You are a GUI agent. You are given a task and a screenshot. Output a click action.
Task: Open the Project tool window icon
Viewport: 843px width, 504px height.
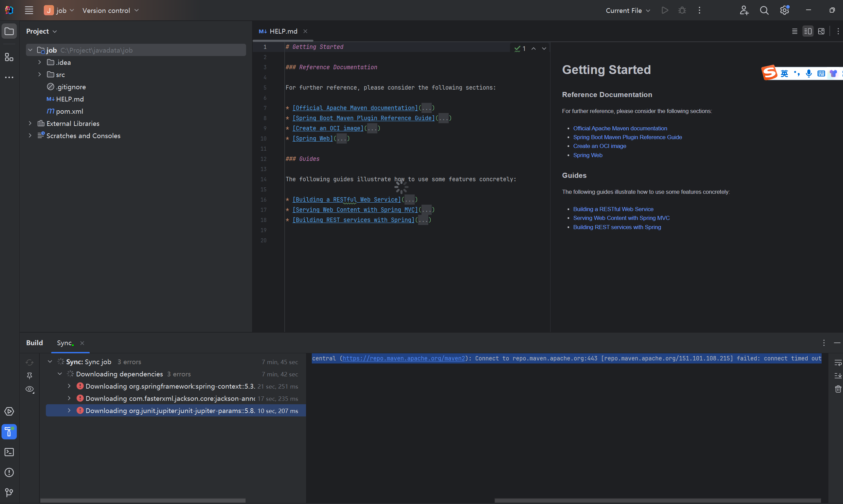click(9, 31)
